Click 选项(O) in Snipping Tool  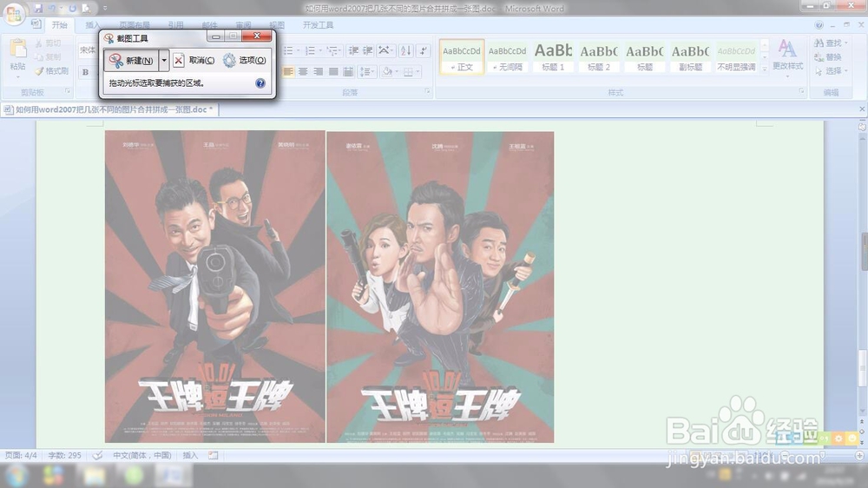point(245,61)
